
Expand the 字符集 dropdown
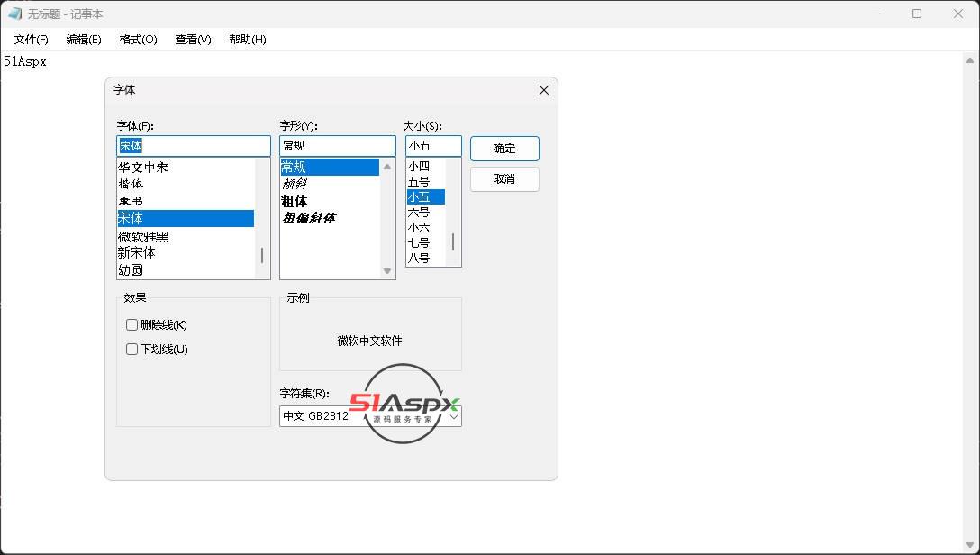pyautogui.click(x=454, y=416)
